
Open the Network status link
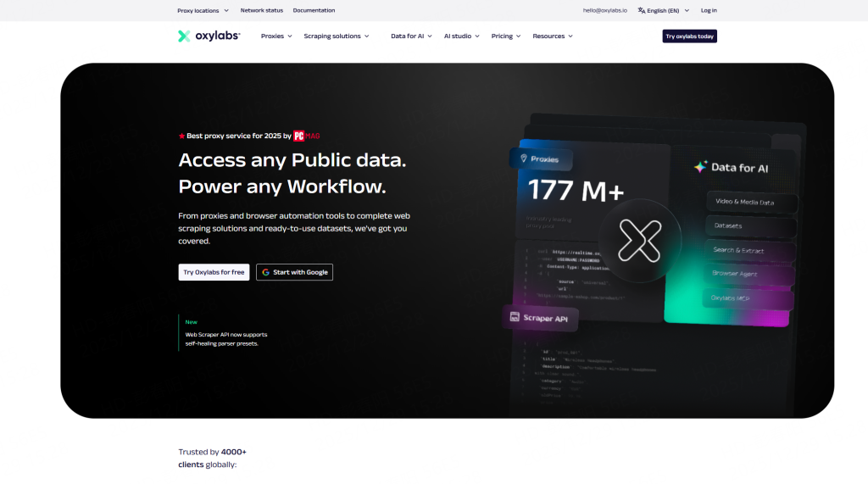point(261,10)
